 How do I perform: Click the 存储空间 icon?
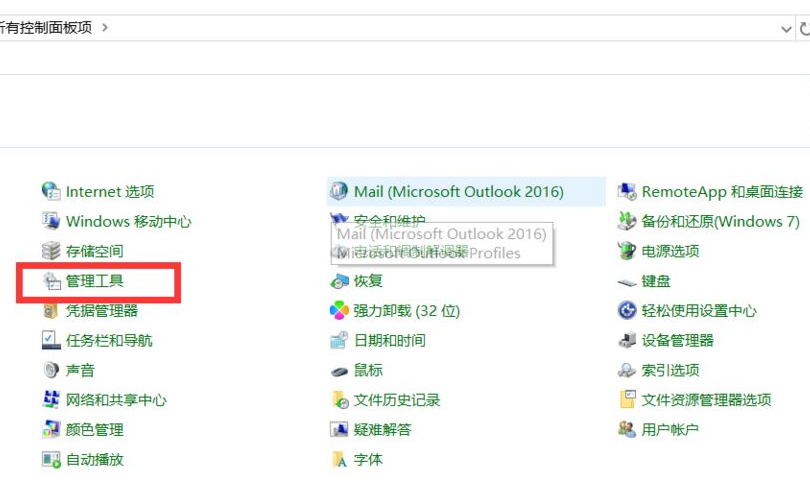click(x=51, y=251)
